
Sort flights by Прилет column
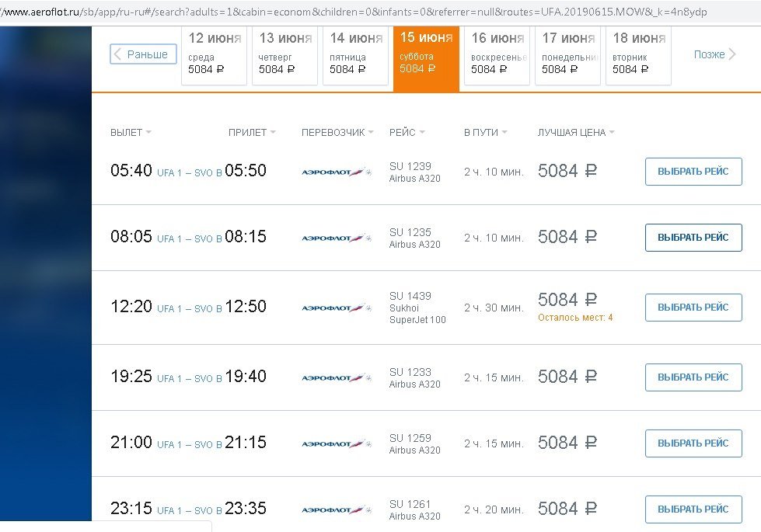click(x=252, y=133)
